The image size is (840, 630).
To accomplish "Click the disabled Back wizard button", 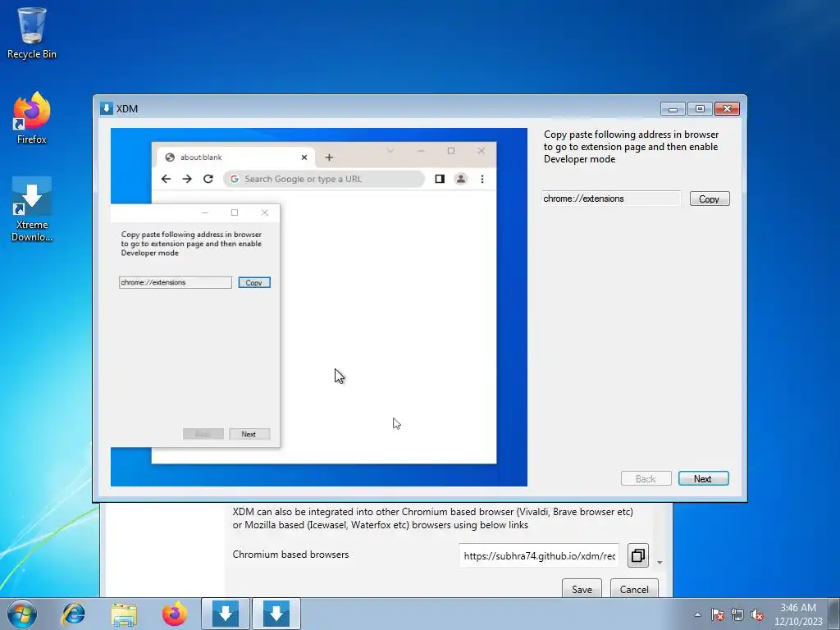I will 646,478.
